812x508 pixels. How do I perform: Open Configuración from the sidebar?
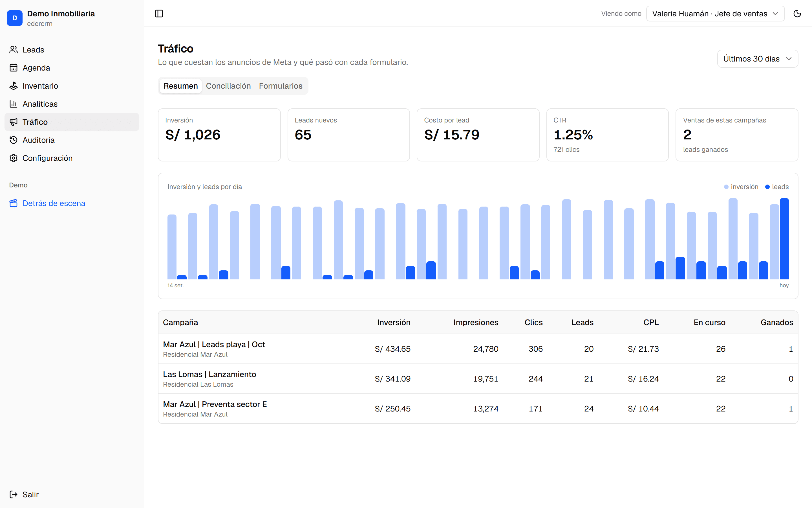[x=72, y=158]
